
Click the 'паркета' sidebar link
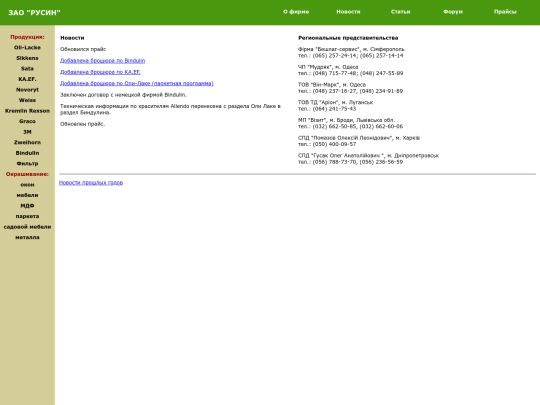pos(27,216)
